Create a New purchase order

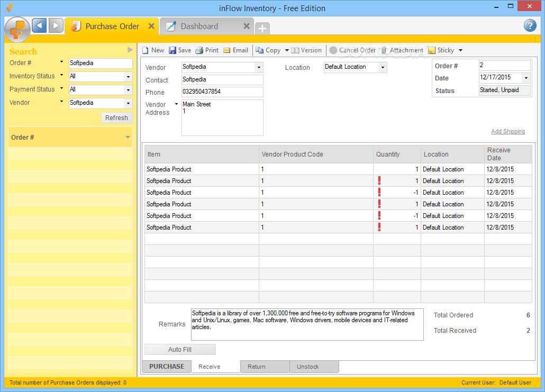coord(153,50)
